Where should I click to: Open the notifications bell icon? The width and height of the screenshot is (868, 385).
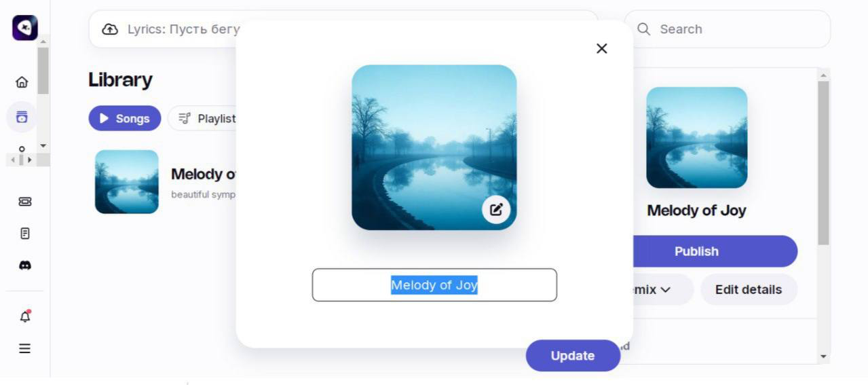tap(25, 316)
